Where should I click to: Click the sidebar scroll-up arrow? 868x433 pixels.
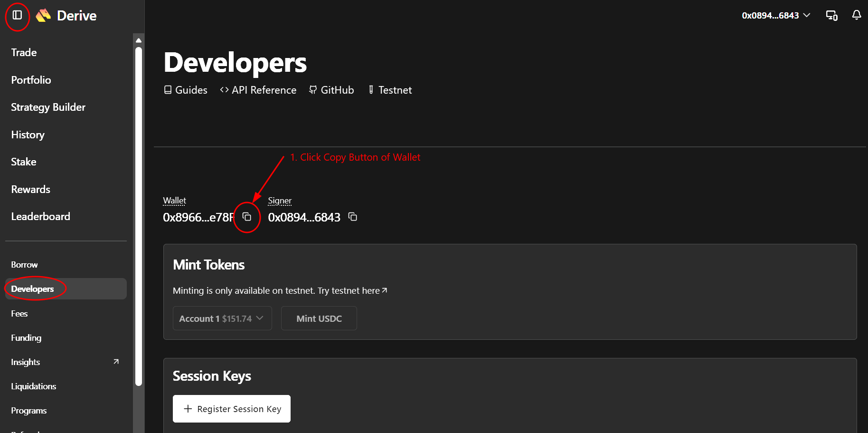pyautogui.click(x=139, y=40)
